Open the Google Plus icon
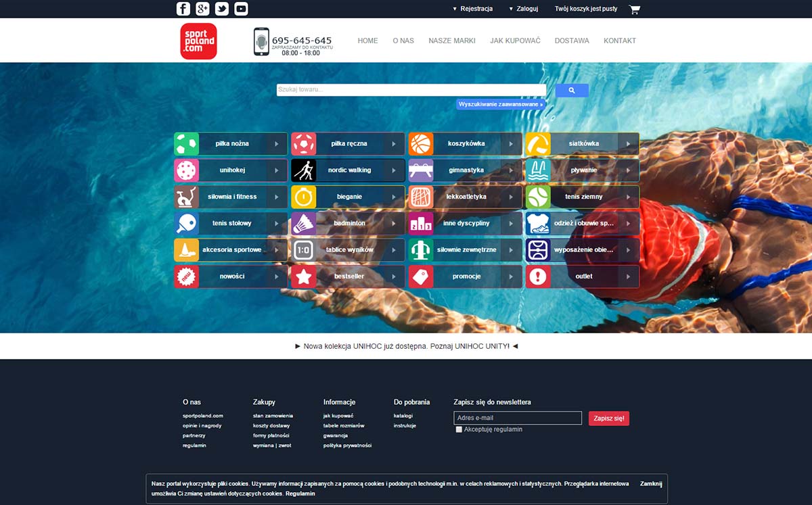 point(202,9)
